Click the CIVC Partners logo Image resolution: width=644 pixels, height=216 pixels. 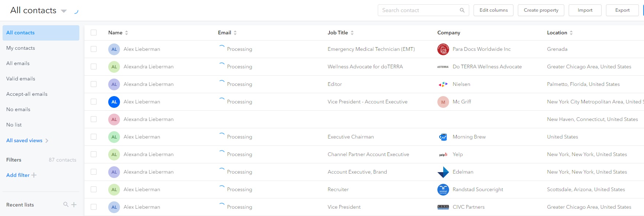[x=443, y=207]
